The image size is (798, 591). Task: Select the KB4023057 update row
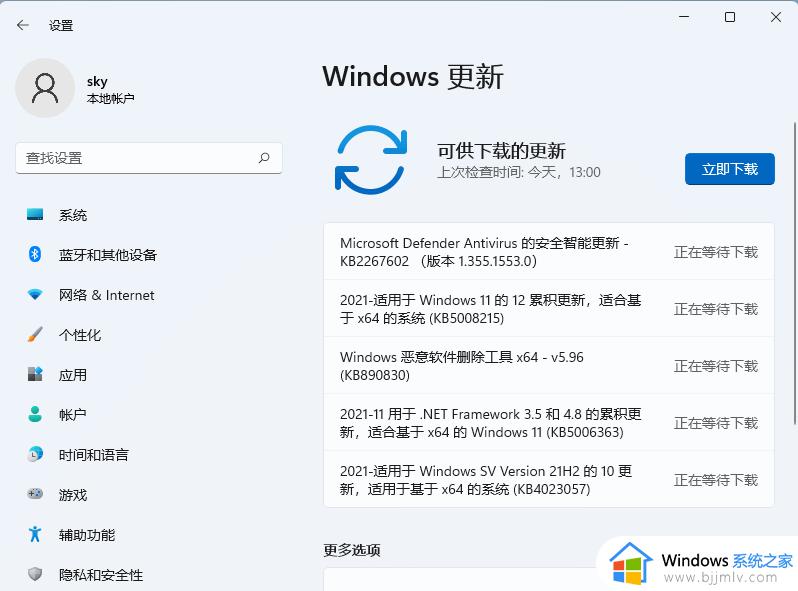click(x=549, y=479)
